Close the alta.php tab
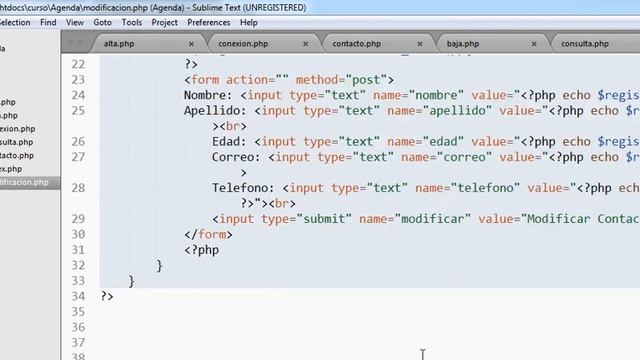The height and width of the screenshot is (360, 640). (x=191, y=44)
